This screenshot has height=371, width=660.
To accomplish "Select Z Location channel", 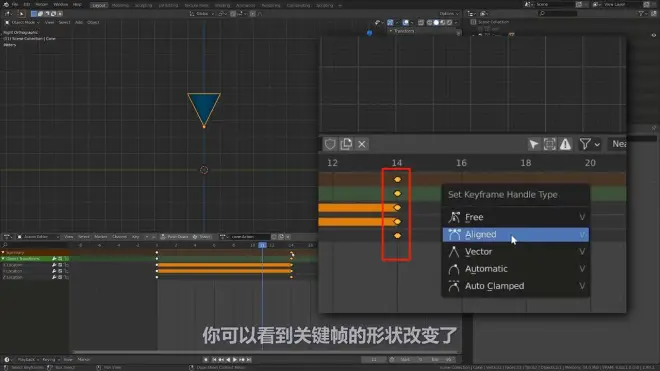I will tap(13, 278).
